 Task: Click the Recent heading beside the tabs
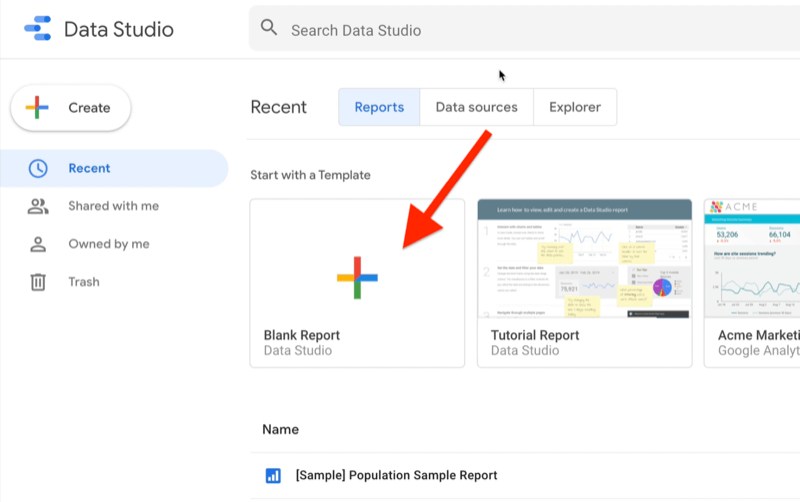(x=279, y=107)
